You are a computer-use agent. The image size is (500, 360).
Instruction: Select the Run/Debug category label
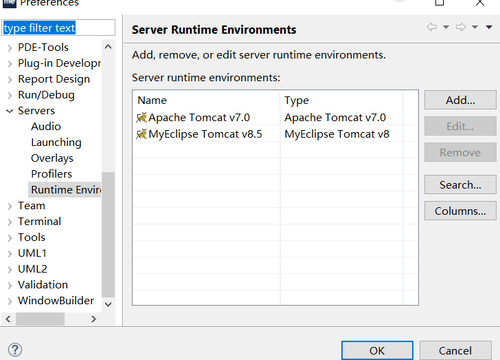[x=46, y=95]
